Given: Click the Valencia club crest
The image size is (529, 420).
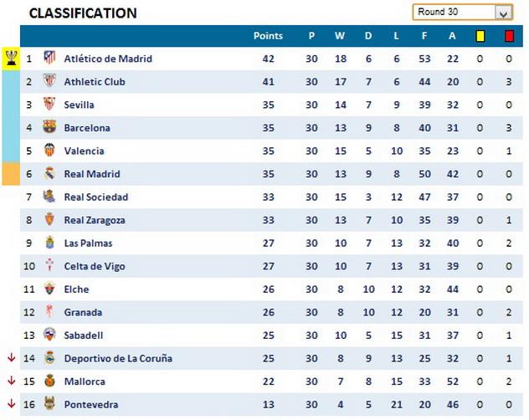Looking at the screenshot, I should click(49, 151).
